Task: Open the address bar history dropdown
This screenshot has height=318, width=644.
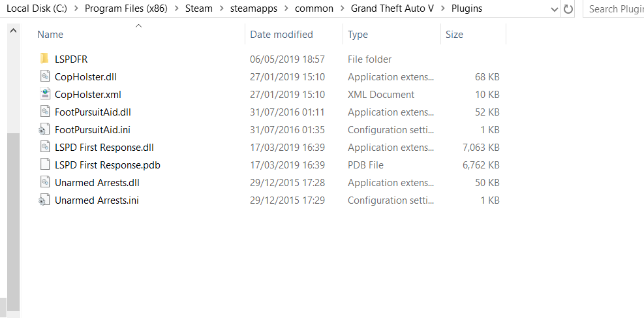Action: (554, 9)
